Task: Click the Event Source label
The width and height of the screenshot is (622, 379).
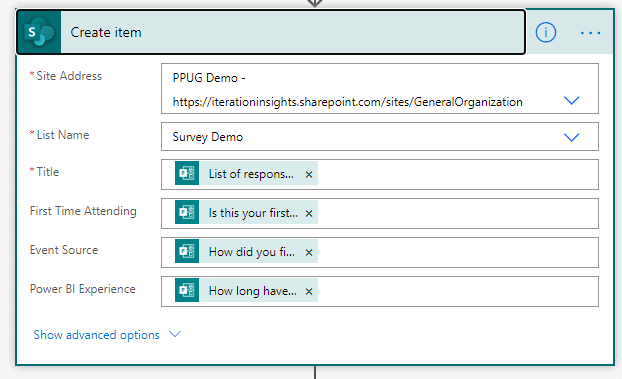Action: 64,250
